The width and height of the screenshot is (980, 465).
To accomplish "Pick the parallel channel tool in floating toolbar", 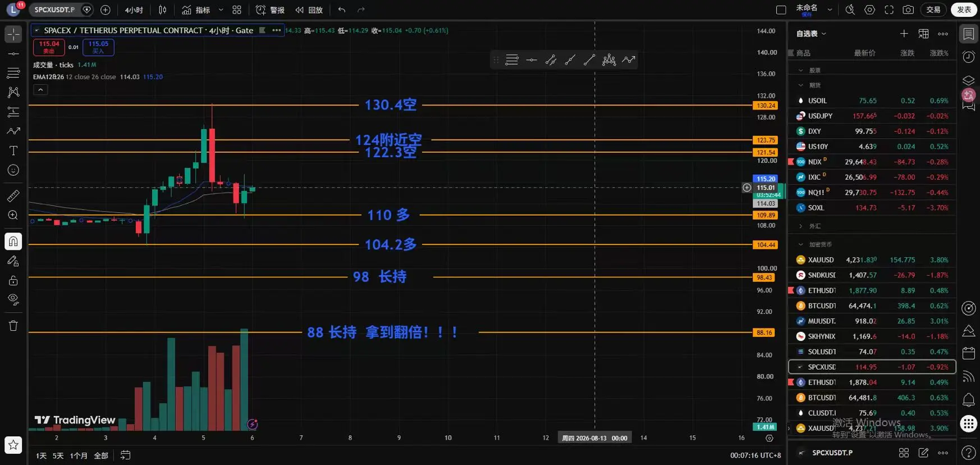I will click(x=551, y=60).
